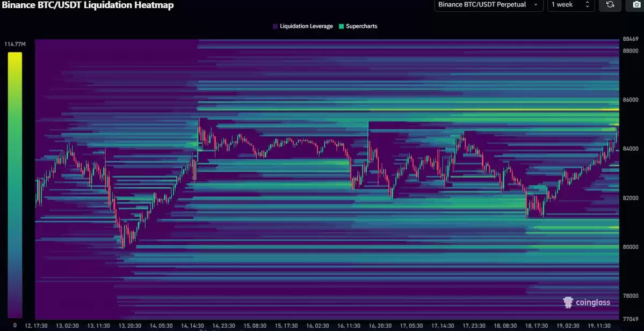Select the 0 scale minimum label
This screenshot has height=331, width=644.
tap(15, 326)
